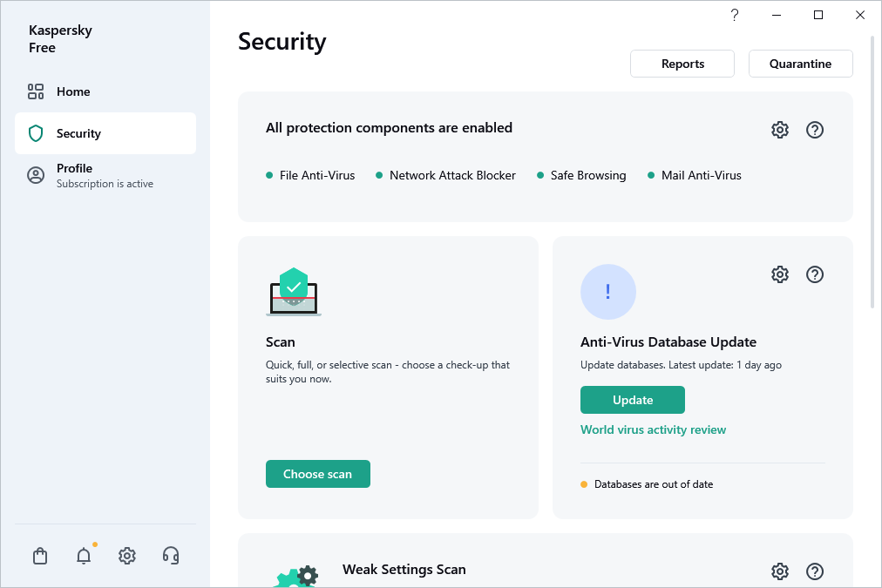Open World virus activity review link
Image resolution: width=882 pixels, height=588 pixels.
pos(653,429)
